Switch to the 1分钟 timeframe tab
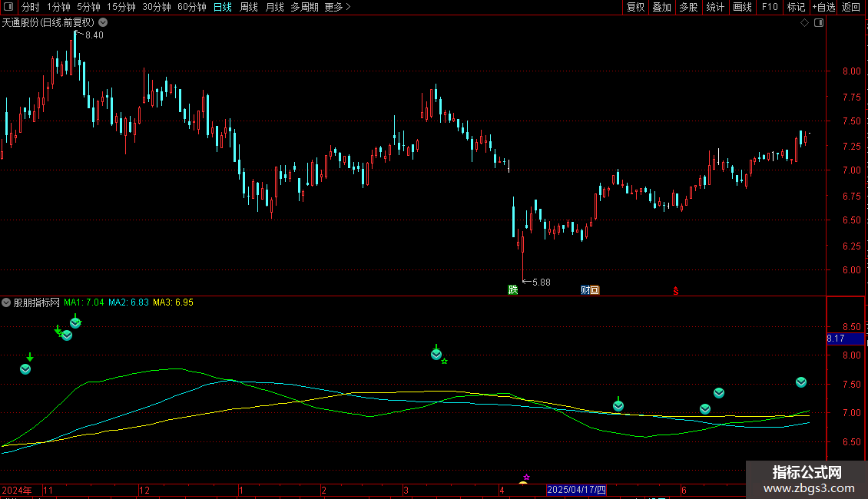Image resolution: width=868 pixels, height=499 pixels. (x=58, y=7)
